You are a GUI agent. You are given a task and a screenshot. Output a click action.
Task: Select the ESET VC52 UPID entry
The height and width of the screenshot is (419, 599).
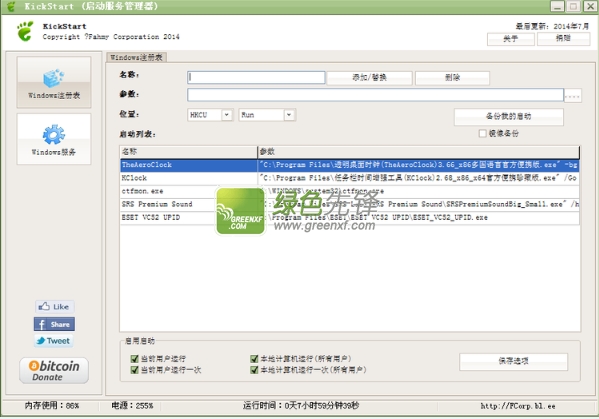coord(350,217)
